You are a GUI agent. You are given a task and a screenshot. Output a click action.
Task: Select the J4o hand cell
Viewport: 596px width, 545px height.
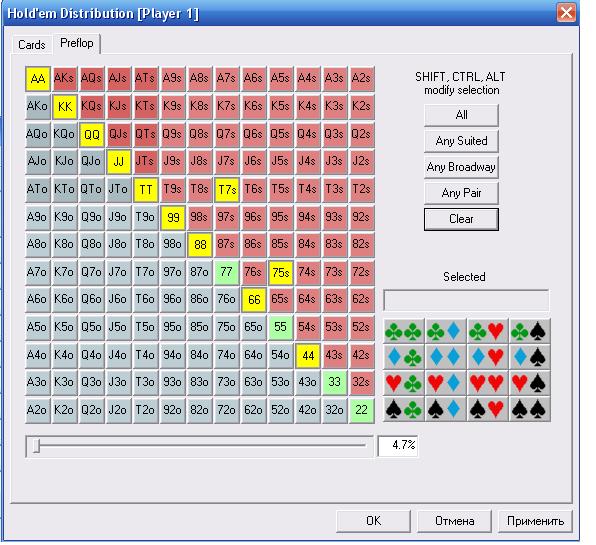119,355
